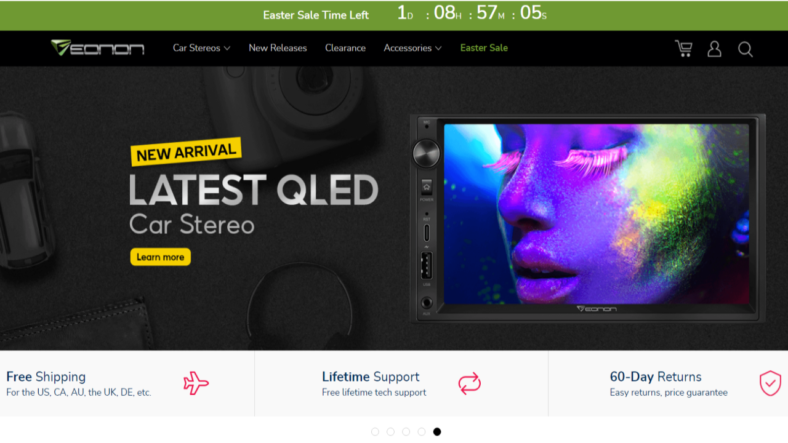The image size is (788, 443).
Task: Click the Eonon logo in header
Action: (97, 48)
